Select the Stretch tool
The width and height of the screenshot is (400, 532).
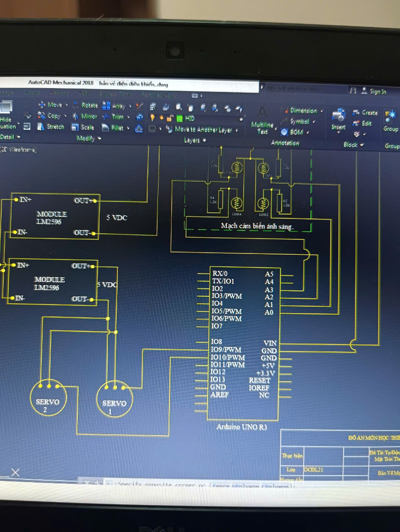click(x=51, y=127)
